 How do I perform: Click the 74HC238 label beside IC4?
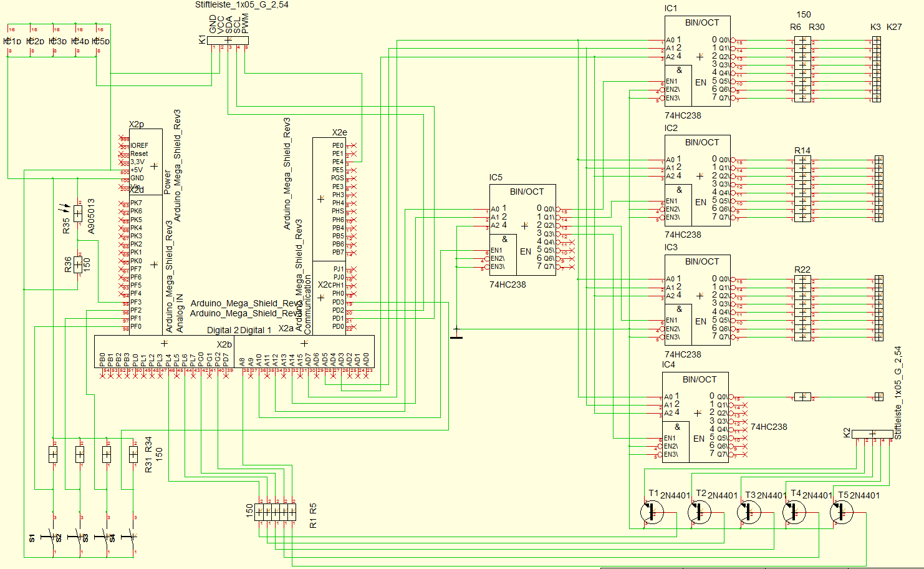click(769, 427)
